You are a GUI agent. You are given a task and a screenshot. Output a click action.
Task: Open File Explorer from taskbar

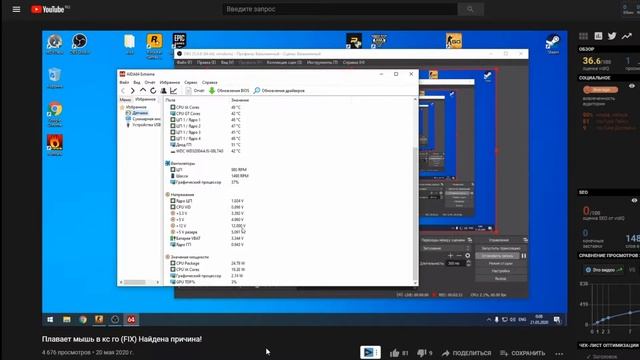coord(67,320)
